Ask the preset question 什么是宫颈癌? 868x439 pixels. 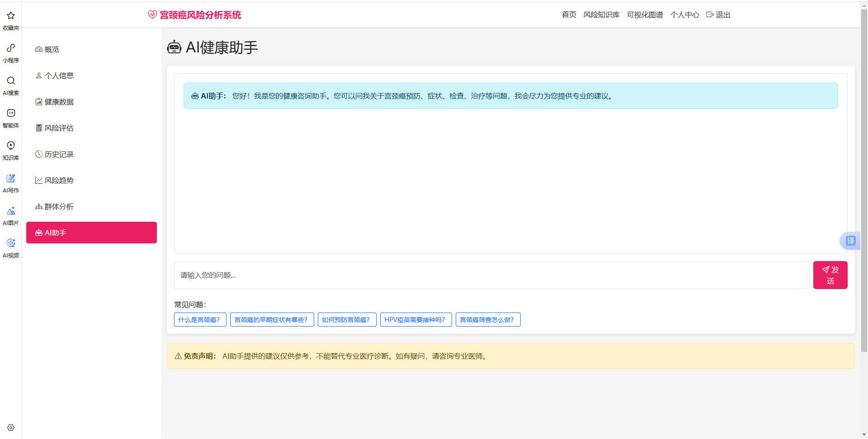pyautogui.click(x=200, y=319)
